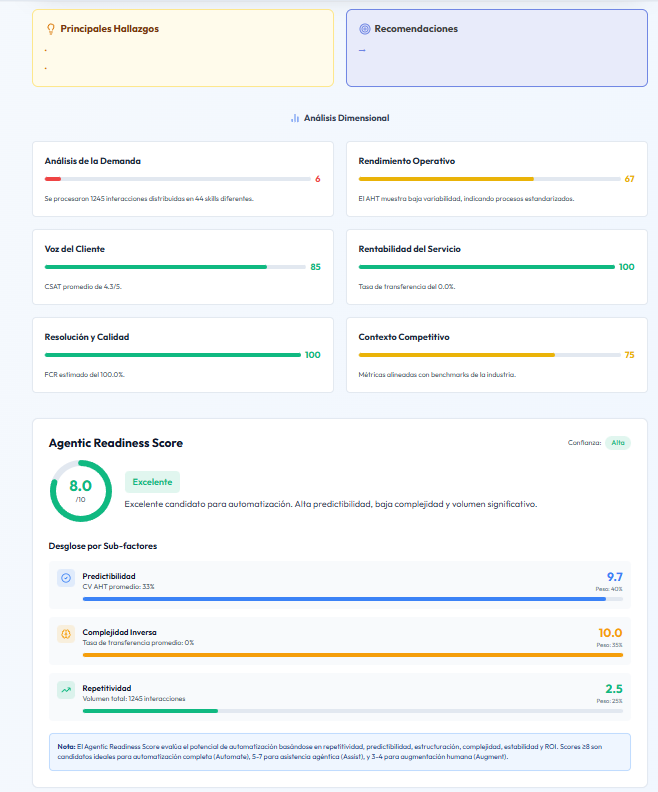
Task: Select the green Repetitividad trend icon
Action: coord(66,690)
